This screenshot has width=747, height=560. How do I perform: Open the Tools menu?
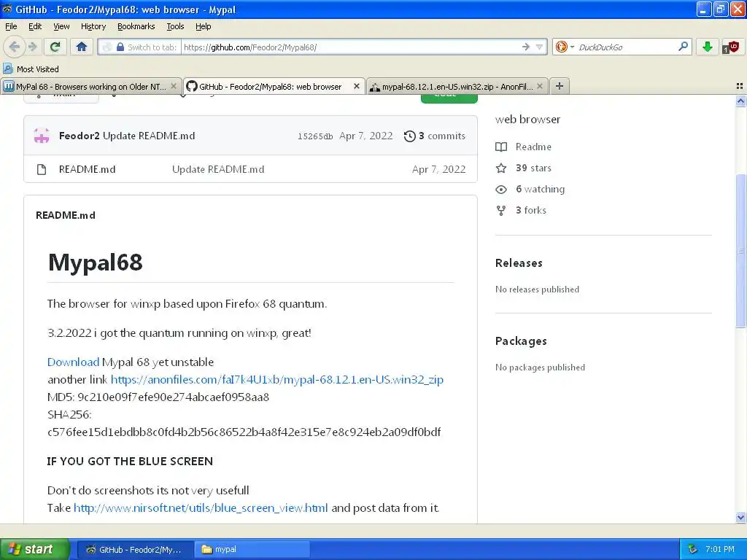point(175,26)
